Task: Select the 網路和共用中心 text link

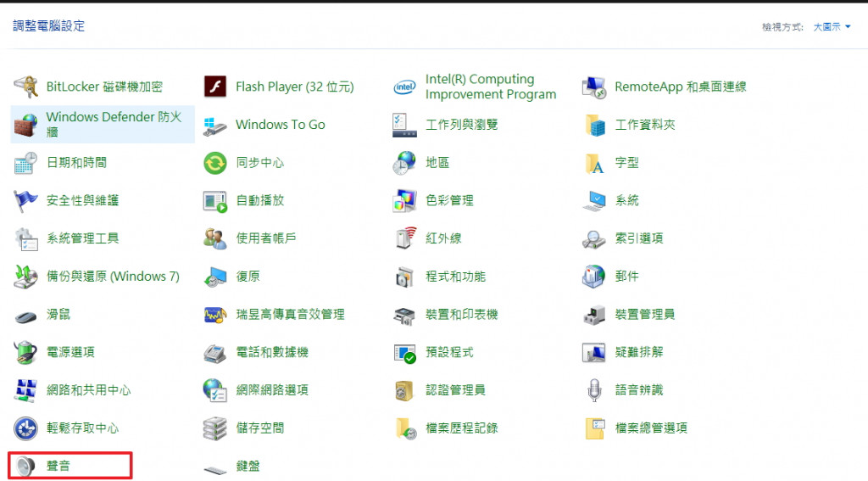Action: 88,391
